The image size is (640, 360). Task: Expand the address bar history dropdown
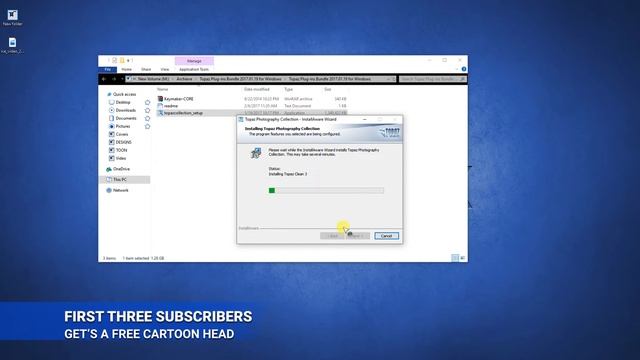(388, 79)
